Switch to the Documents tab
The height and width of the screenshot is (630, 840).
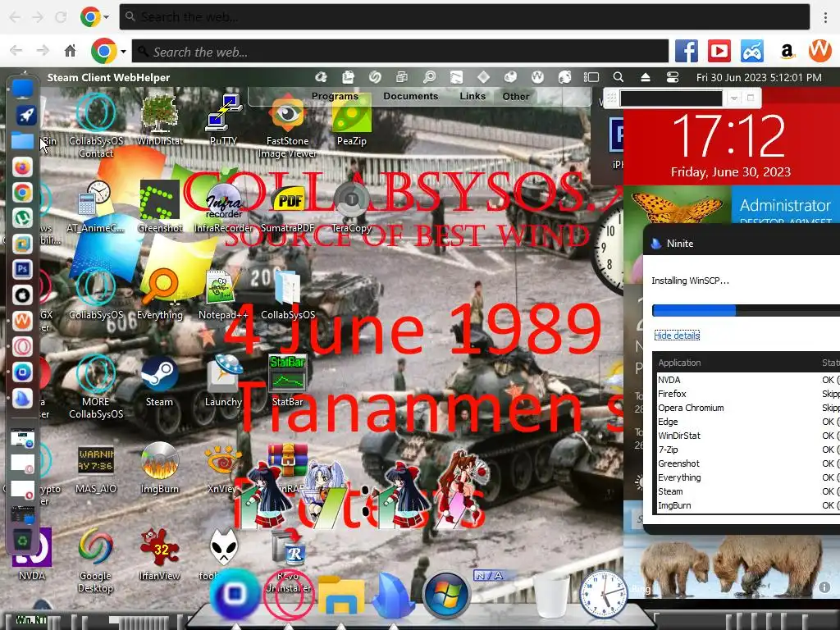[410, 97]
